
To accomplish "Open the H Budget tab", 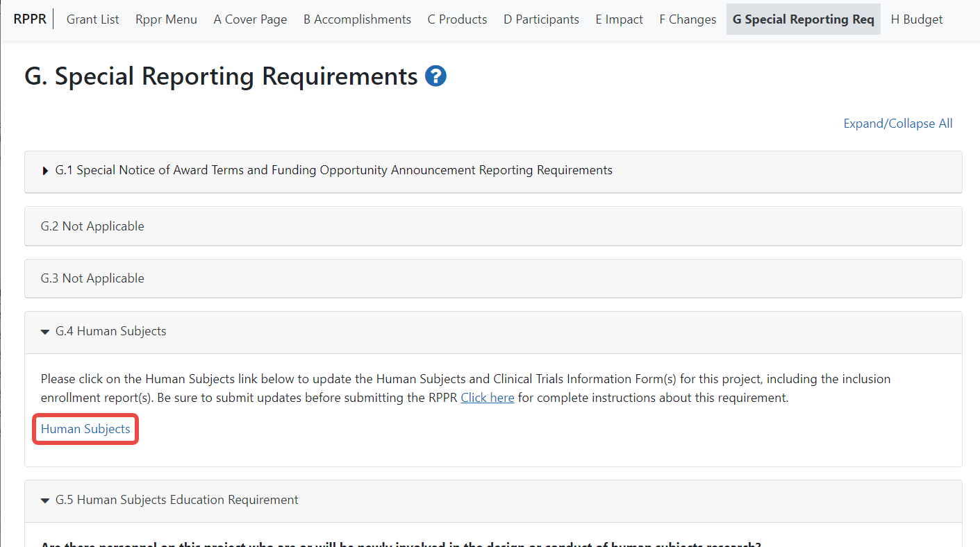I will [917, 19].
